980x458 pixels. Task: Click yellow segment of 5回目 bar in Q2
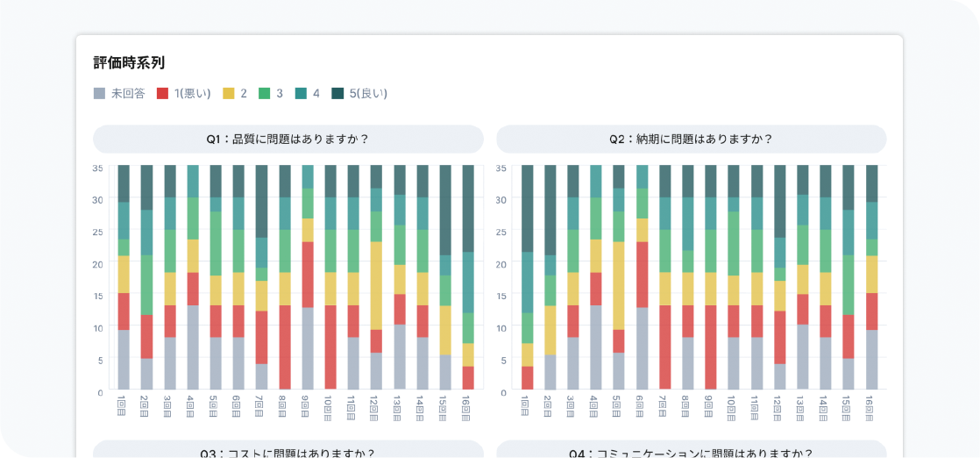point(620,285)
